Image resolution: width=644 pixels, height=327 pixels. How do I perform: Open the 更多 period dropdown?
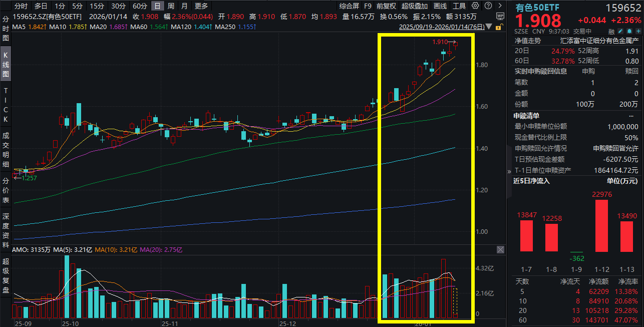pyautogui.click(x=201, y=6)
